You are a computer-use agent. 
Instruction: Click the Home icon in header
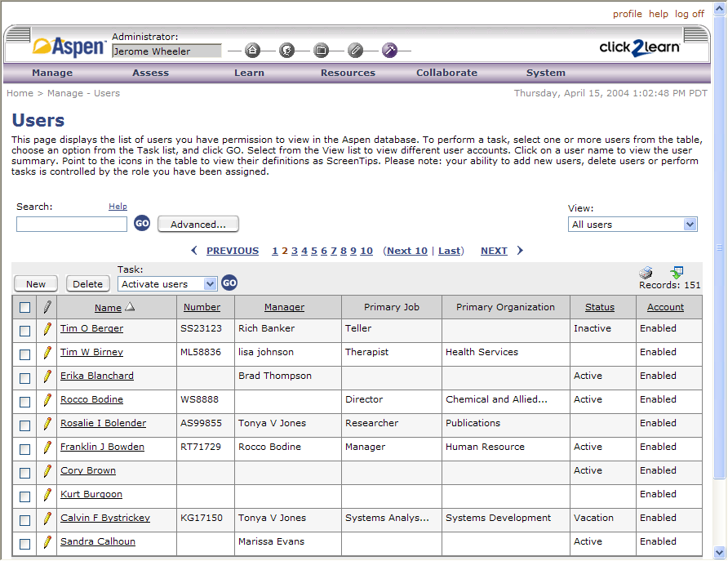(x=253, y=51)
